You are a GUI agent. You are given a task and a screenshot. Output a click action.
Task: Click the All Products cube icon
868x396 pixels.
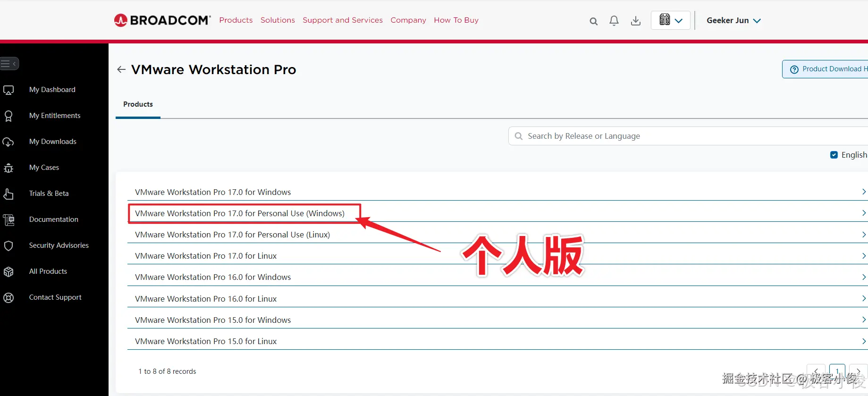[x=8, y=271]
